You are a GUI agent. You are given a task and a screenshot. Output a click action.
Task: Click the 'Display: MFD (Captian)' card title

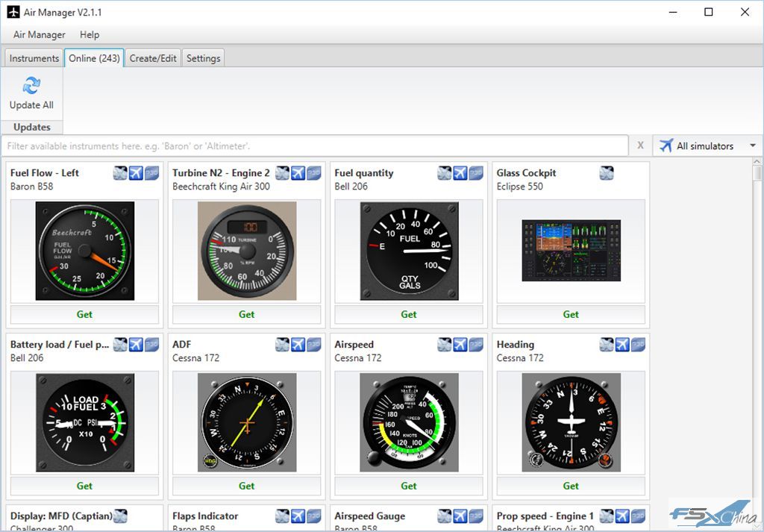click(61, 516)
